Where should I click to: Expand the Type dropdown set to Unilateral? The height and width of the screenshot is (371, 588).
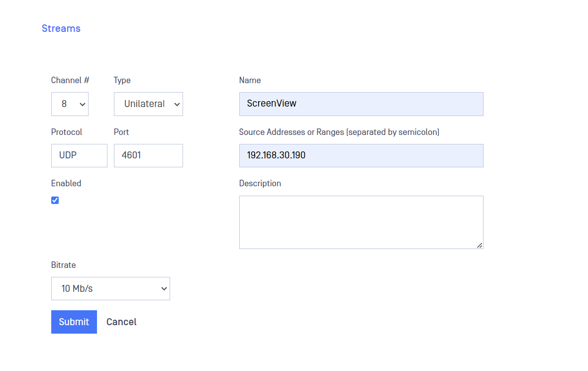pyautogui.click(x=149, y=104)
